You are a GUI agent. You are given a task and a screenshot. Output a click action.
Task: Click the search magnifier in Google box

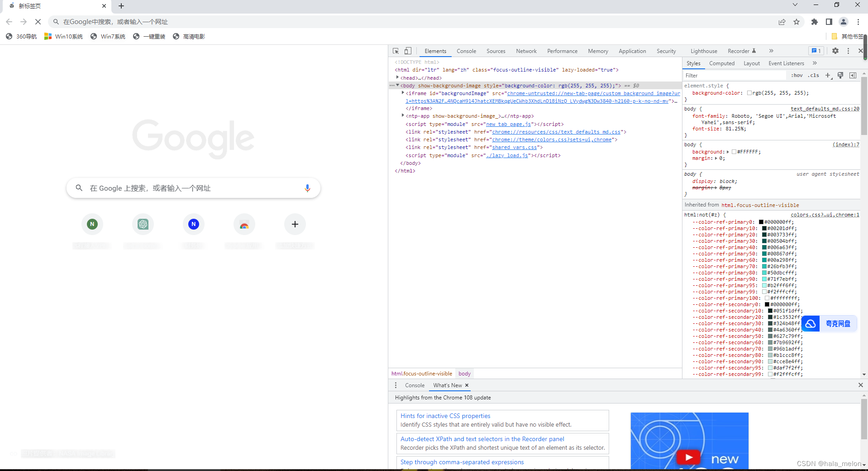(x=79, y=188)
